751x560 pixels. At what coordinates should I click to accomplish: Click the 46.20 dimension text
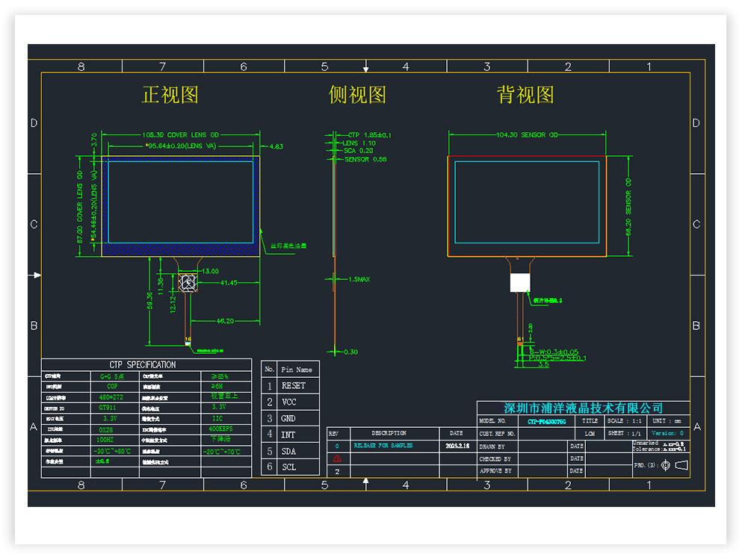pos(225,320)
